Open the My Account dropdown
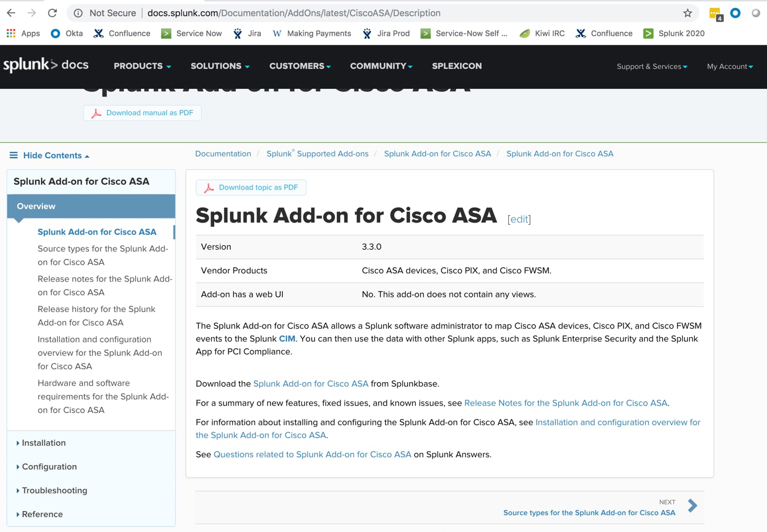 click(730, 66)
